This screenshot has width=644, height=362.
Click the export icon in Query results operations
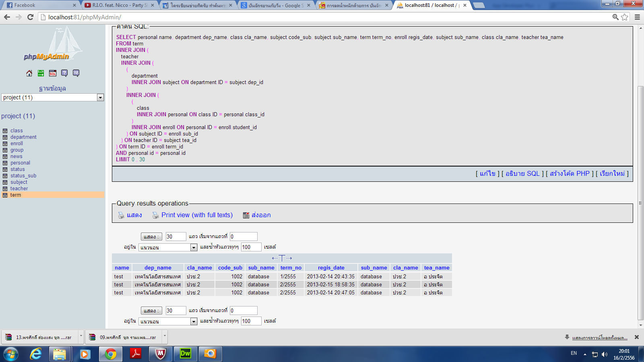246,215
